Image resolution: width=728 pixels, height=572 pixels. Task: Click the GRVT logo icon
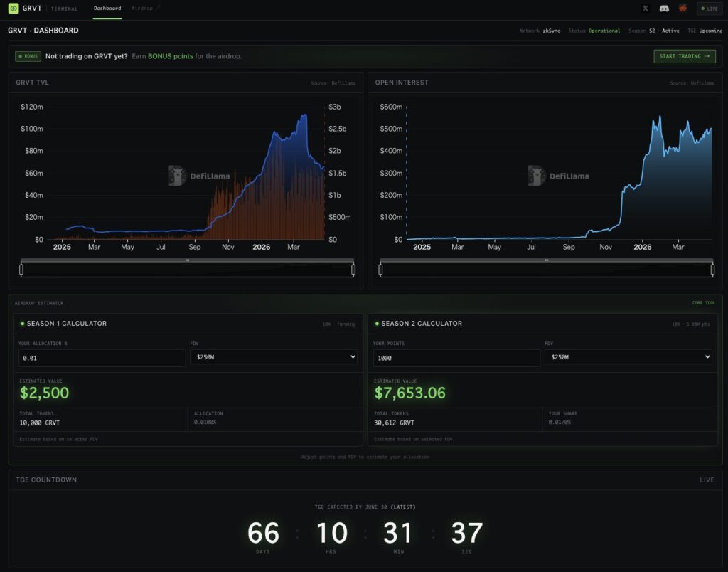click(14, 9)
